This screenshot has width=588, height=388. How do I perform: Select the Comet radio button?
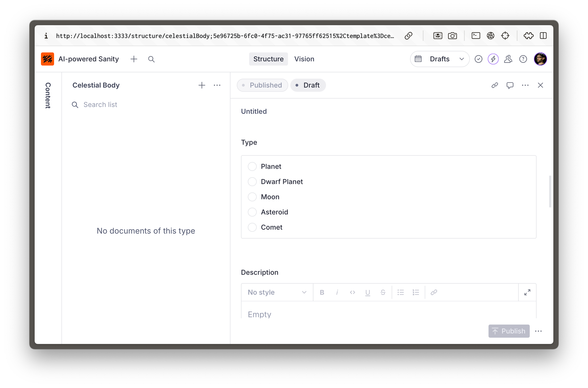(252, 227)
